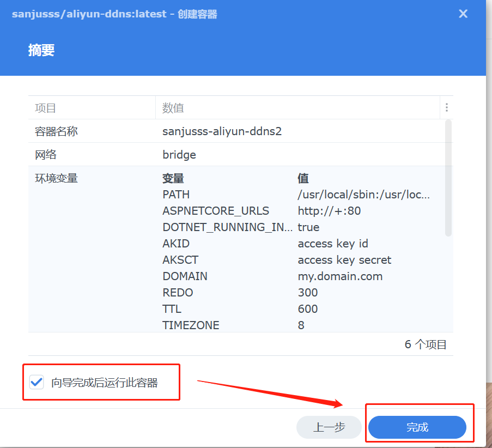Select the PATH environment variable entry
Image resolution: width=492 pixels, height=448 pixels.
(x=175, y=195)
